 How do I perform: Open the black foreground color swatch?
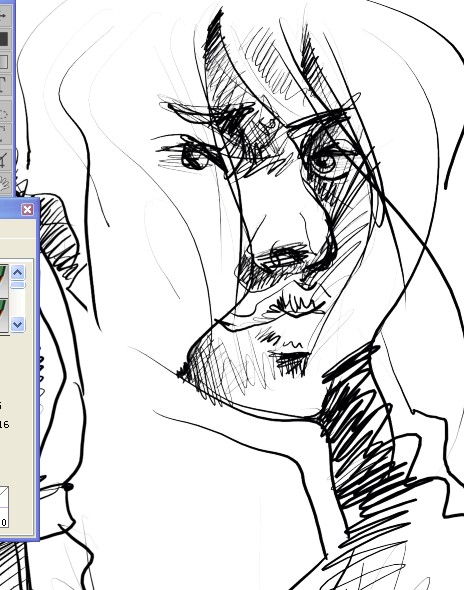click(3, 39)
